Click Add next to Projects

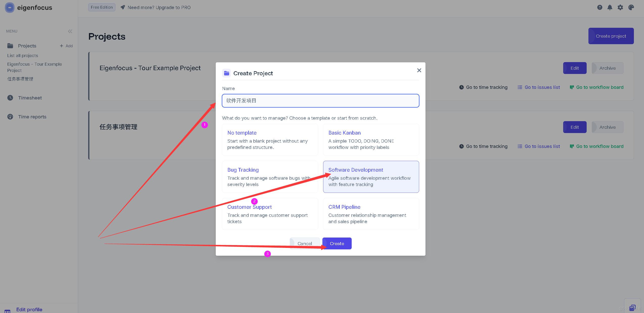point(66,46)
